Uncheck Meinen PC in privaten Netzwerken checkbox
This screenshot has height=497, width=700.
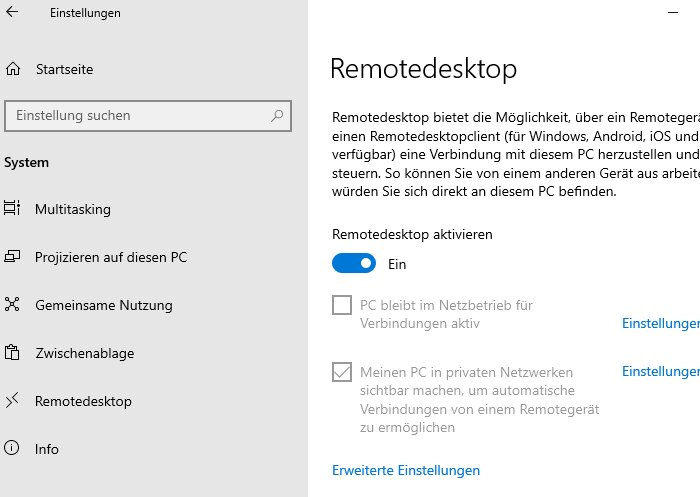tap(342, 372)
